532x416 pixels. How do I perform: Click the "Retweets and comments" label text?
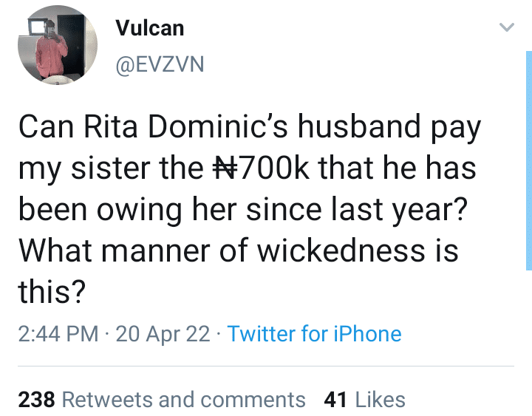click(x=183, y=400)
